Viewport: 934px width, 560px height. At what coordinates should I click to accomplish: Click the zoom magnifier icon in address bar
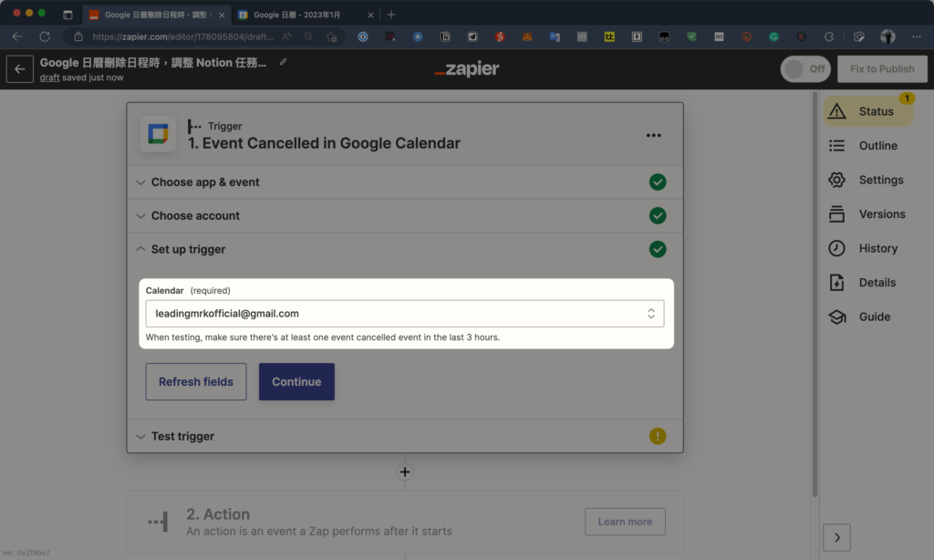pos(308,36)
